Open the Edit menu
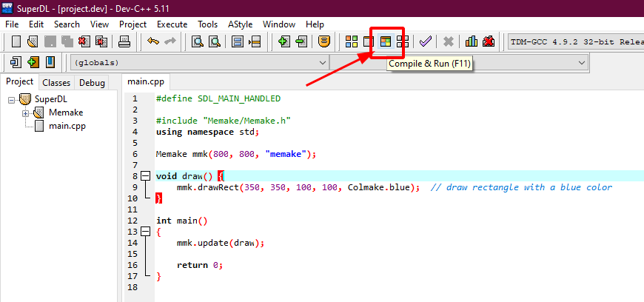The height and width of the screenshot is (302, 644). click(36, 24)
